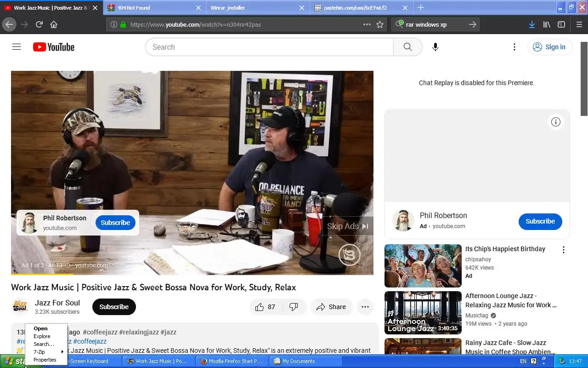The height and width of the screenshot is (368, 588).
Task: Click Skip Ads on the video
Action: coord(348,226)
